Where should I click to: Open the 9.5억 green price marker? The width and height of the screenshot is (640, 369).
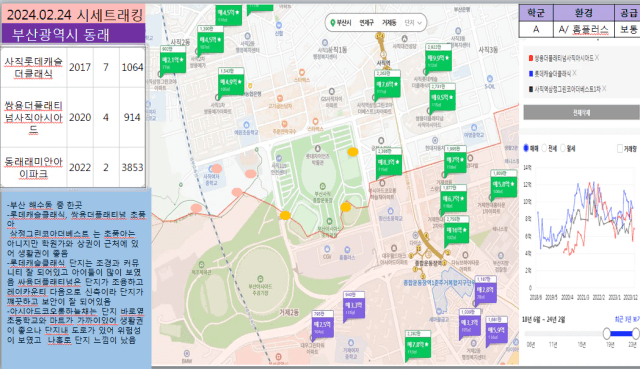pos(442,98)
